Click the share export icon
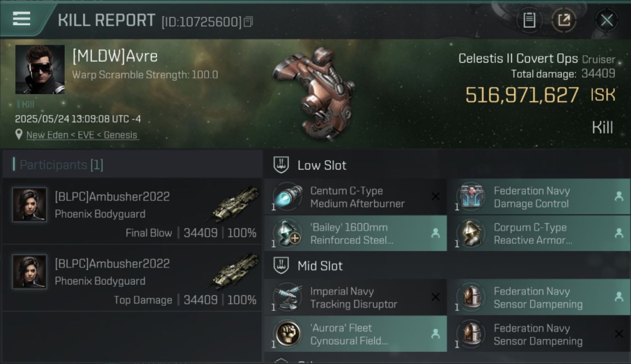The width and height of the screenshot is (631, 364). click(564, 20)
